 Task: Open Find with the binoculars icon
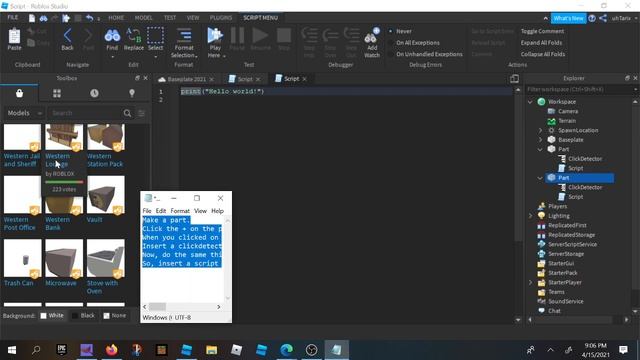(112, 36)
